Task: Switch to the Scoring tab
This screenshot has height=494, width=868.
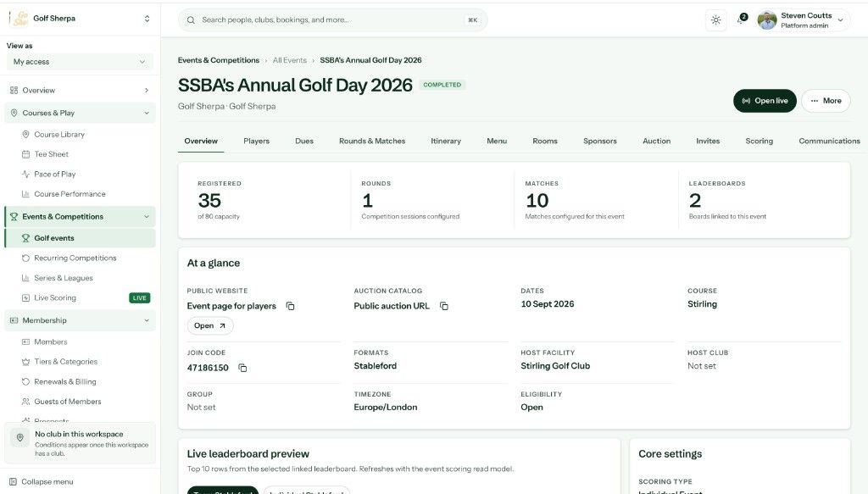Action: coord(759,141)
